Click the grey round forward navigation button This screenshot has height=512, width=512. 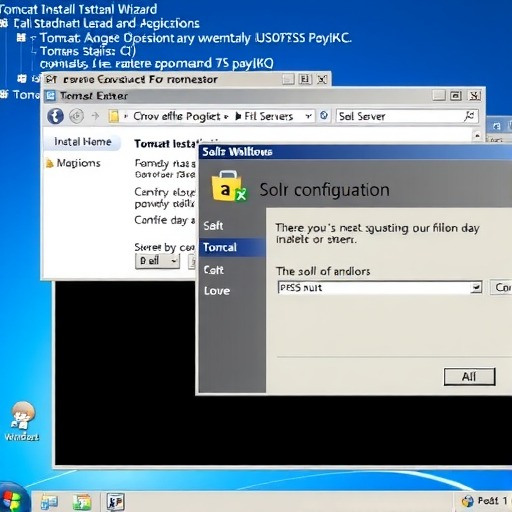pyautogui.click(x=76, y=116)
